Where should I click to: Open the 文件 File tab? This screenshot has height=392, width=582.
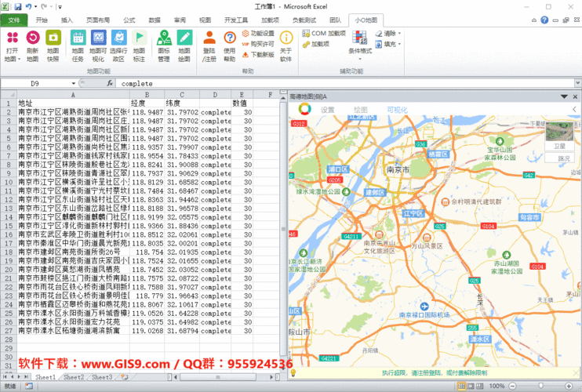point(14,20)
